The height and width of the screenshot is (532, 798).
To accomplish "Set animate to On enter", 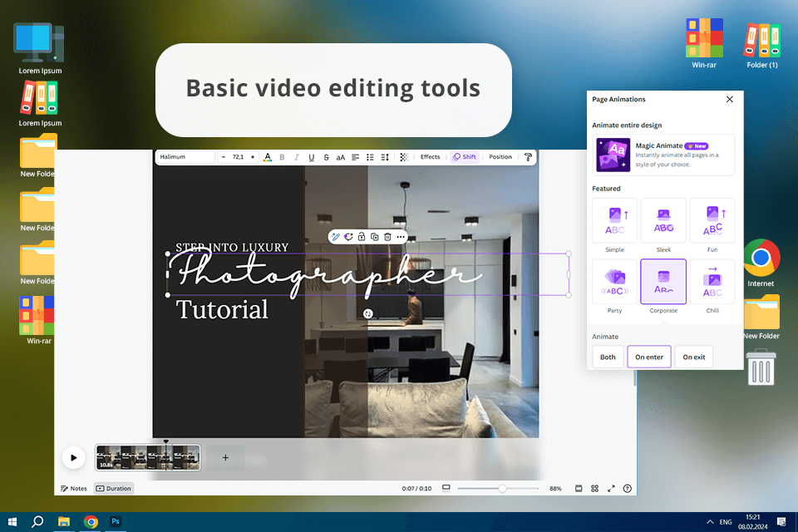I will (x=649, y=357).
